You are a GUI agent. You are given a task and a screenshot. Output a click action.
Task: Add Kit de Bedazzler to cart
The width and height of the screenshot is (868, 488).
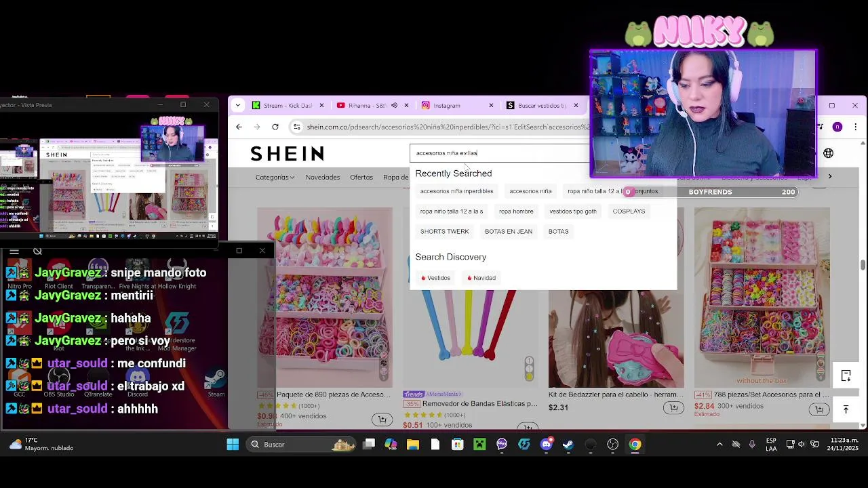point(673,407)
